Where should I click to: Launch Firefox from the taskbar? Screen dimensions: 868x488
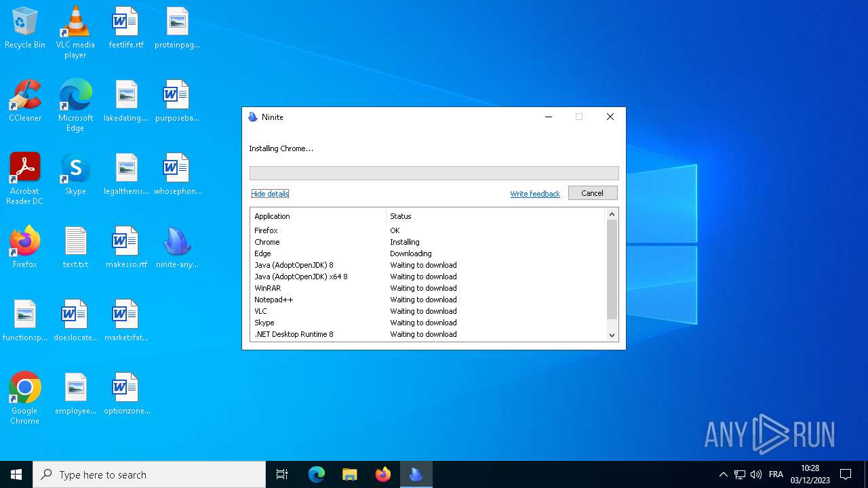(383, 474)
